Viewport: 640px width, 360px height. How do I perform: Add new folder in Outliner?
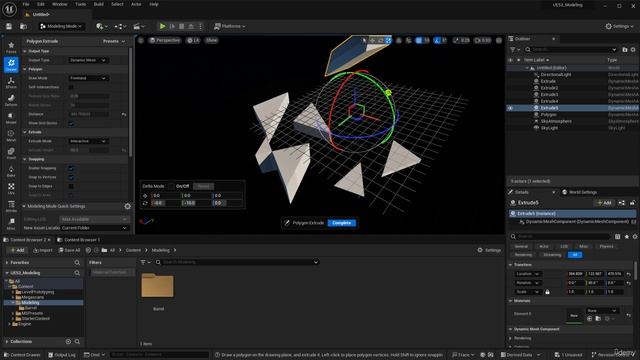click(625, 49)
